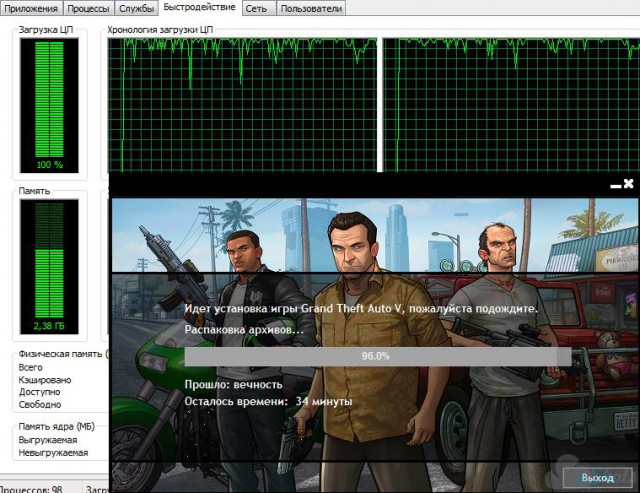Open the Пользователи tab

(x=311, y=8)
